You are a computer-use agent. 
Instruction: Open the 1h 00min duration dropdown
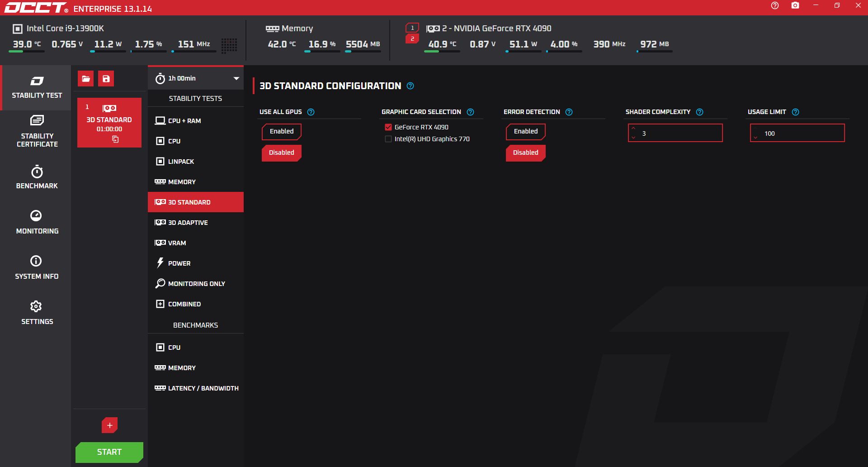[196, 78]
